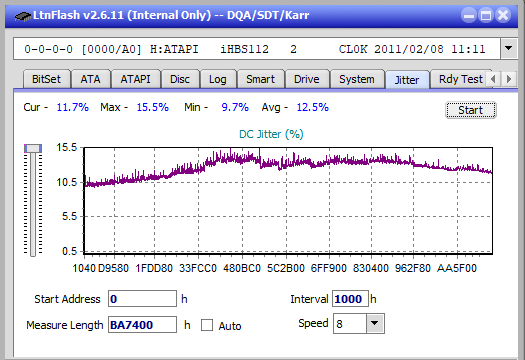Expand the Speed dropdown
The image size is (525, 360).
pos(375,323)
